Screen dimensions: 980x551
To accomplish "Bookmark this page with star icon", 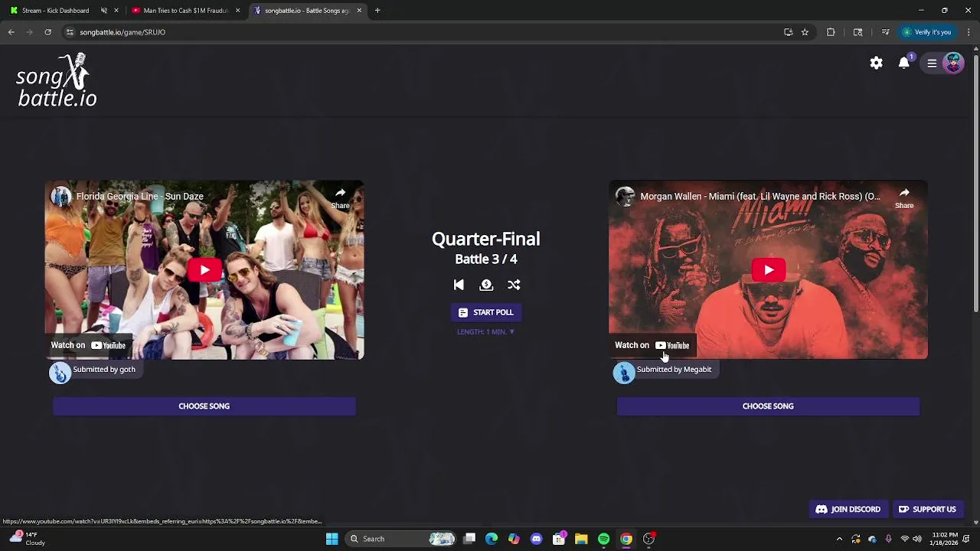I will click(x=805, y=32).
